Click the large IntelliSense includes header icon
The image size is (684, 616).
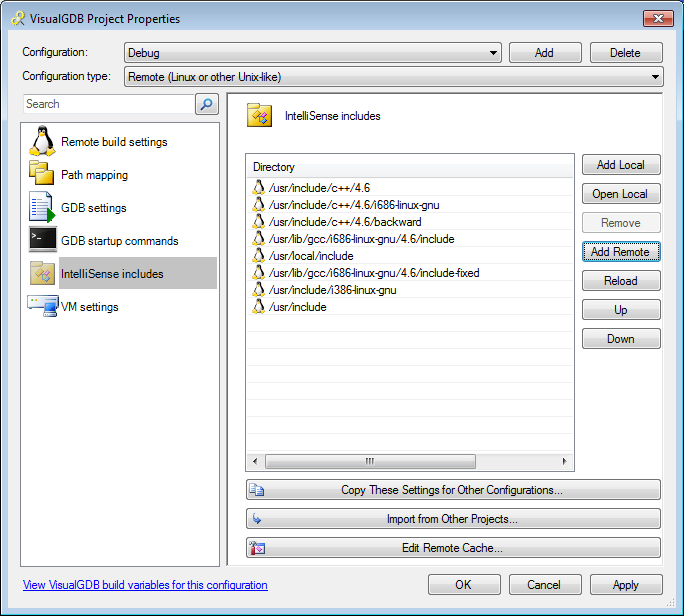[x=259, y=115]
